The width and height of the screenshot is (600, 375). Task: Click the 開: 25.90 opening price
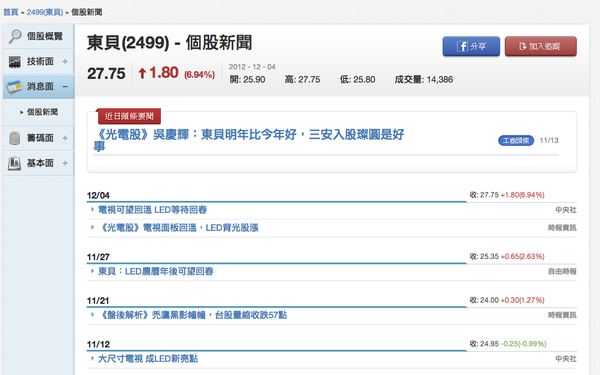247,80
